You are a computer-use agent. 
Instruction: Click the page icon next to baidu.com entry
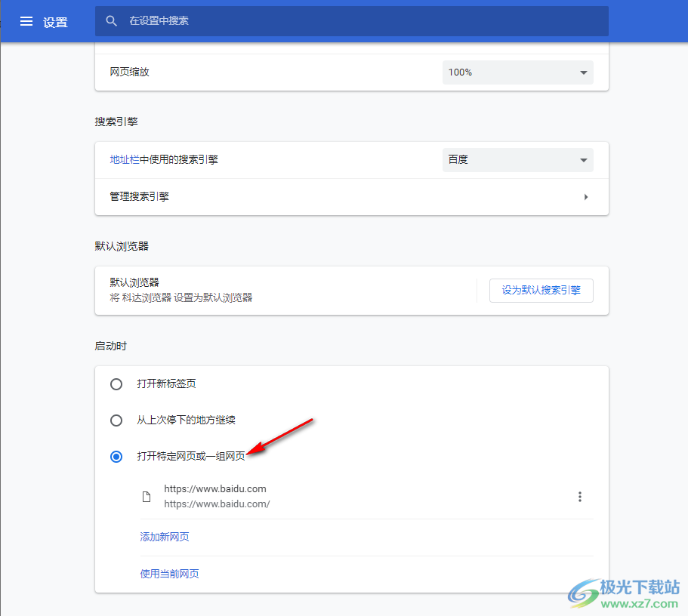pyautogui.click(x=147, y=497)
